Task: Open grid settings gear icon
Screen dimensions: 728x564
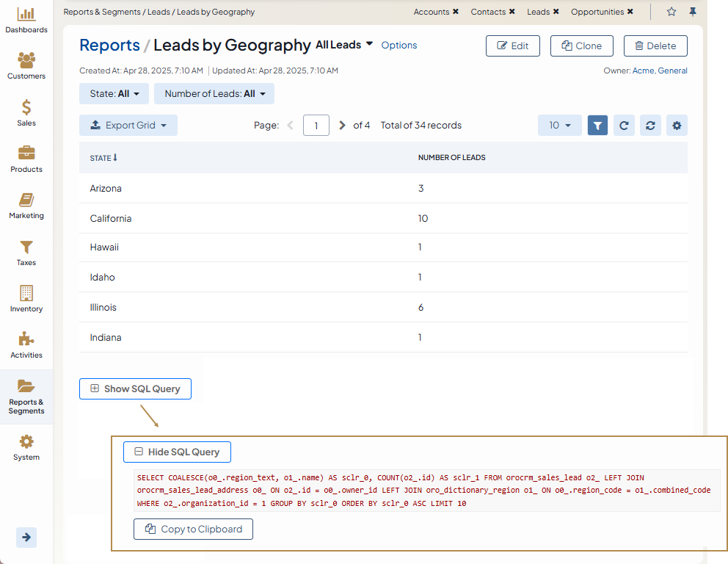Action: [677, 126]
